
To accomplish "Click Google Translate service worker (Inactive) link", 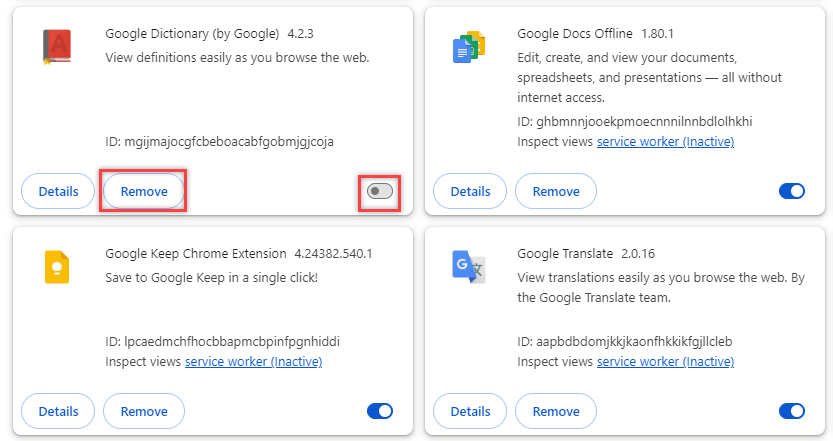I will (x=665, y=362).
